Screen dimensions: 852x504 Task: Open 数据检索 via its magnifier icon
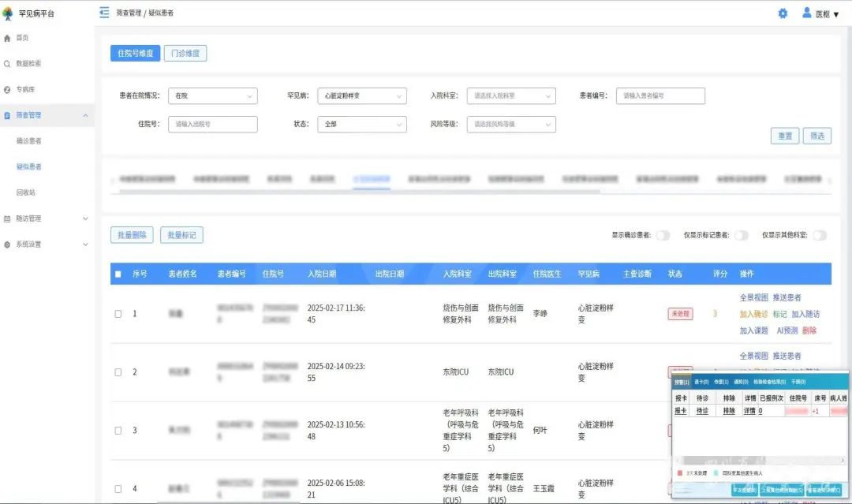8,64
